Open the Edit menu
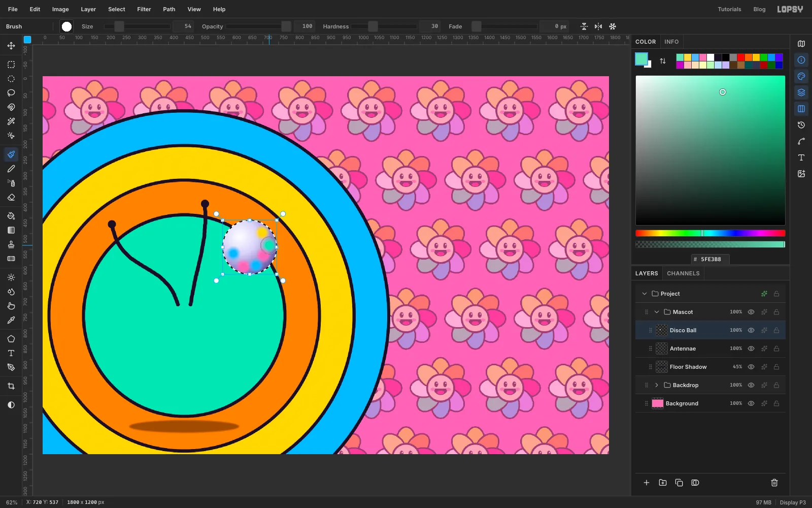 pyautogui.click(x=35, y=9)
